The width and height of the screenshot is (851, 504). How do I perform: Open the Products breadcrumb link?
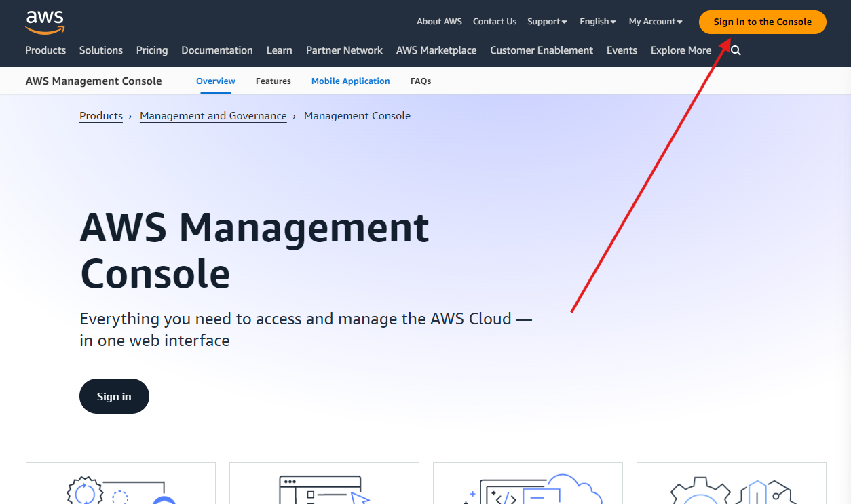tap(100, 115)
